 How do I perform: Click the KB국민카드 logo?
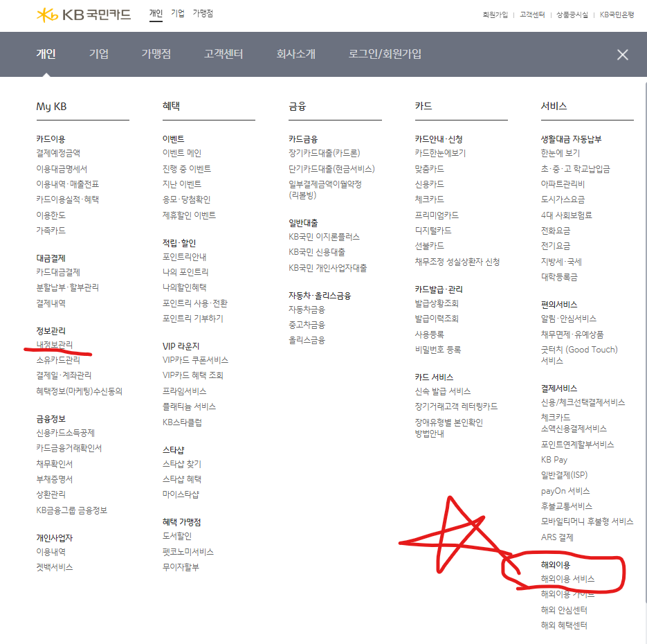coord(84,15)
